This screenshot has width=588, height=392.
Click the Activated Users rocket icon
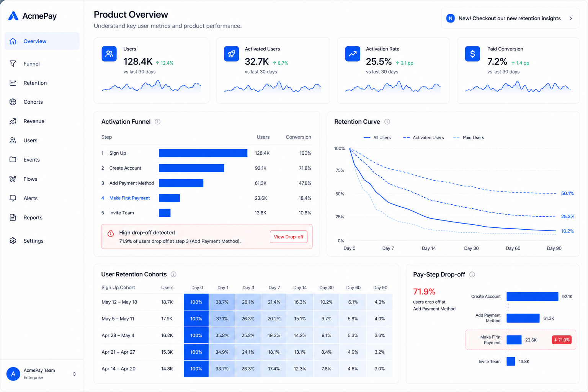(231, 54)
